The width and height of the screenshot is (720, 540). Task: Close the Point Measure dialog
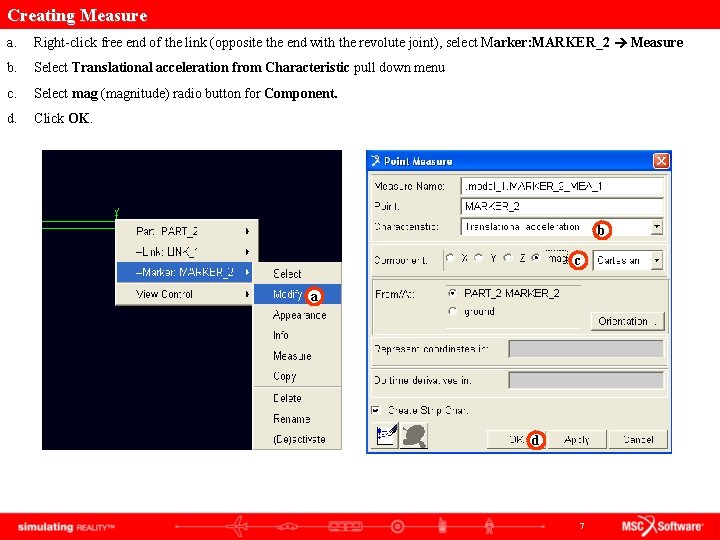pyautogui.click(x=661, y=161)
